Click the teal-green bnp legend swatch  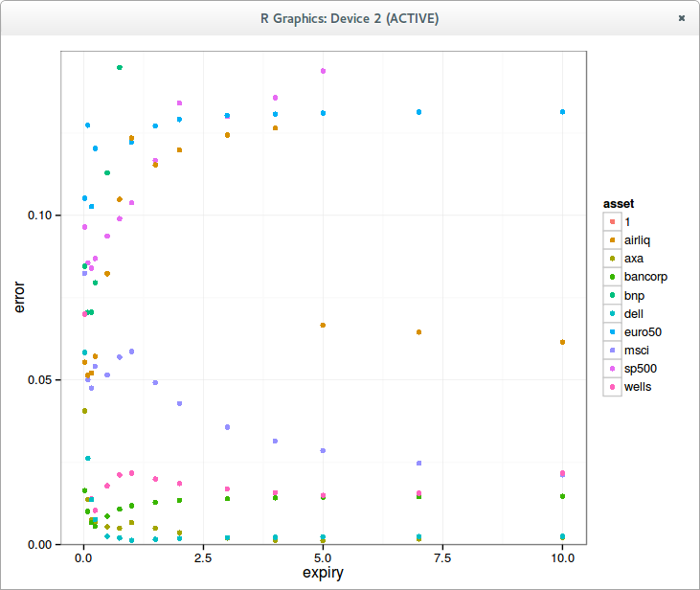click(x=612, y=295)
